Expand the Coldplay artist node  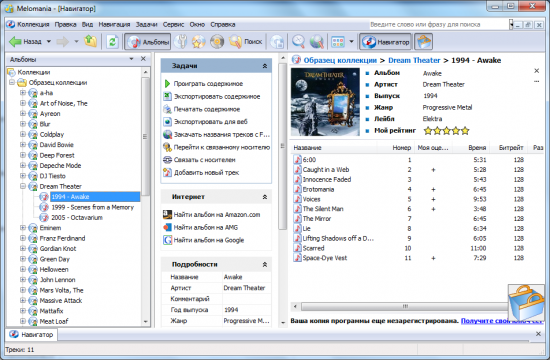pyautogui.click(x=23, y=134)
